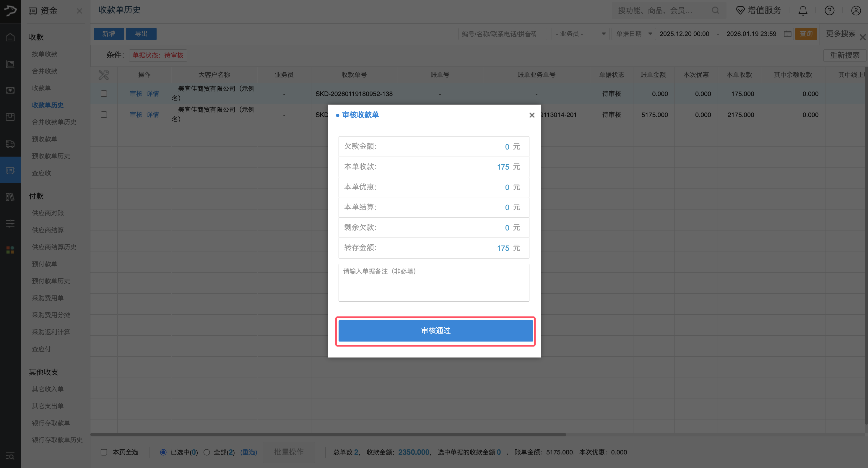Click the 审核通过 button
The height and width of the screenshot is (468, 868).
(x=435, y=331)
